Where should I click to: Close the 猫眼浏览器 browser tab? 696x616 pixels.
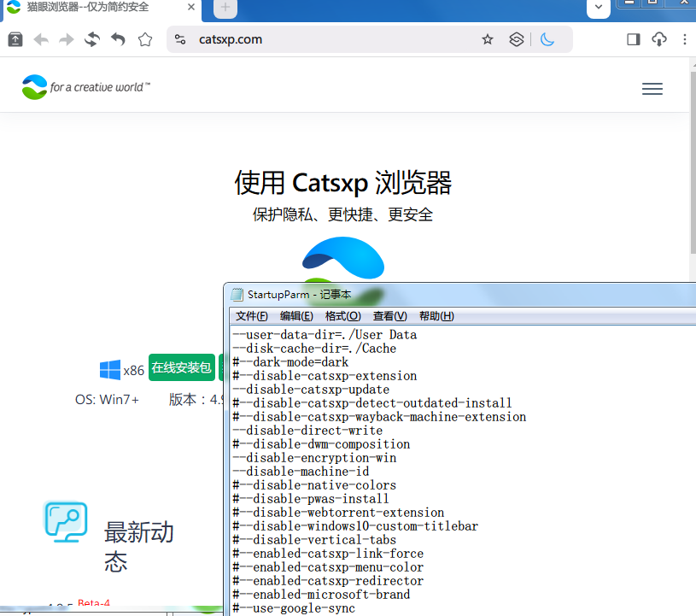pos(191,7)
